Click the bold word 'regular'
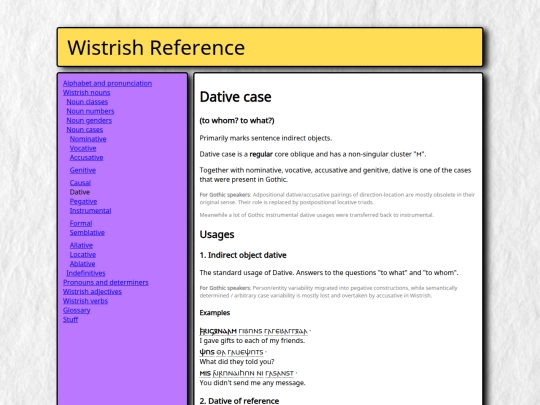540x405 pixels. pos(261,154)
